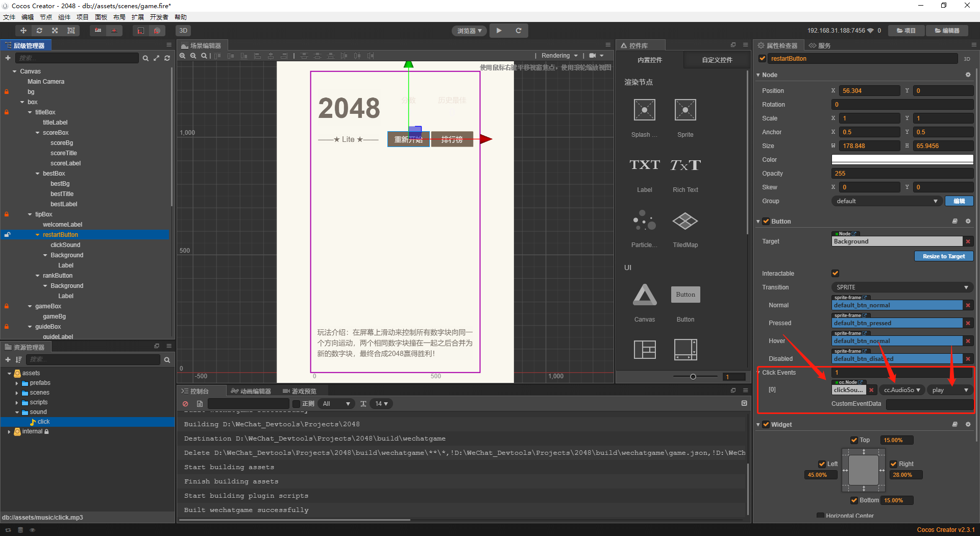Screen dimensions: 980x536
Task: Toggle the Interactable checkbox
Action: tap(835, 273)
